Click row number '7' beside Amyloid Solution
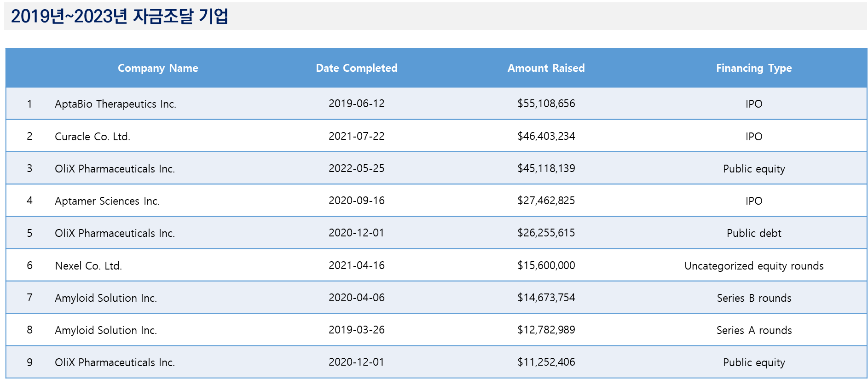Screen dimensions: 868x379 29,298
